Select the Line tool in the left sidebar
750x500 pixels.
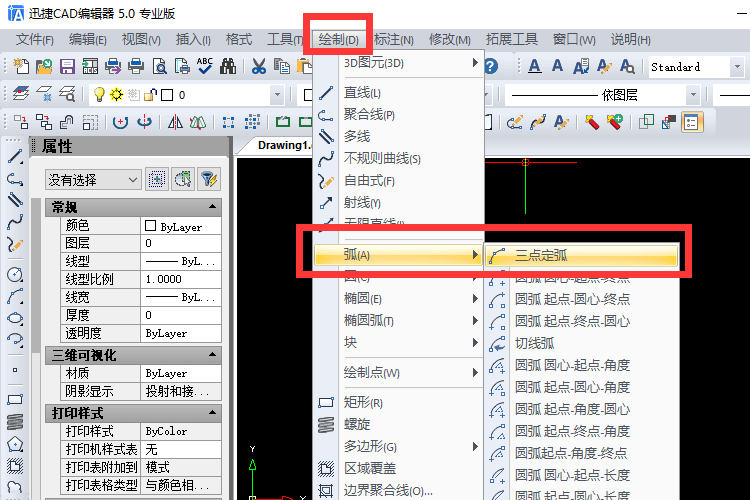point(15,157)
